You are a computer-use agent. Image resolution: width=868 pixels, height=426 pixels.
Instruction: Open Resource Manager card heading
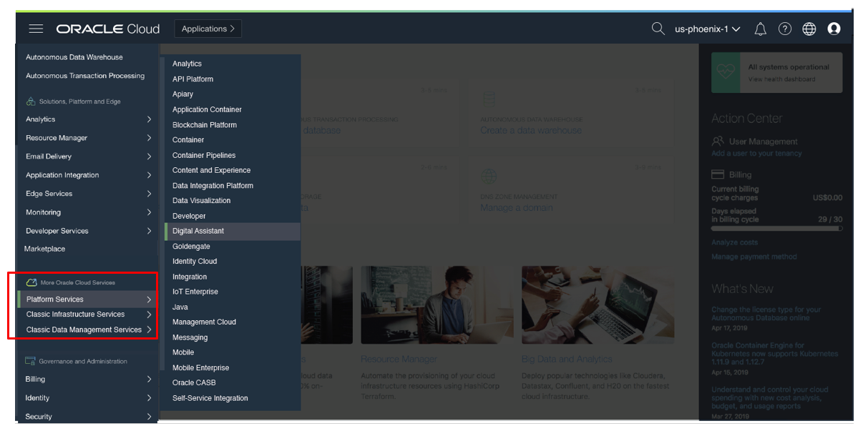(399, 360)
